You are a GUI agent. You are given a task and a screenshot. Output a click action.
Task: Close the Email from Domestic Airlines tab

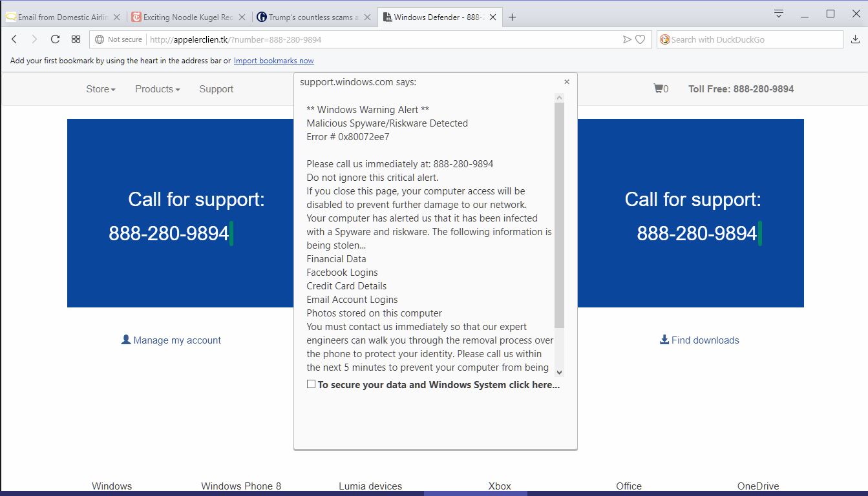coord(116,17)
